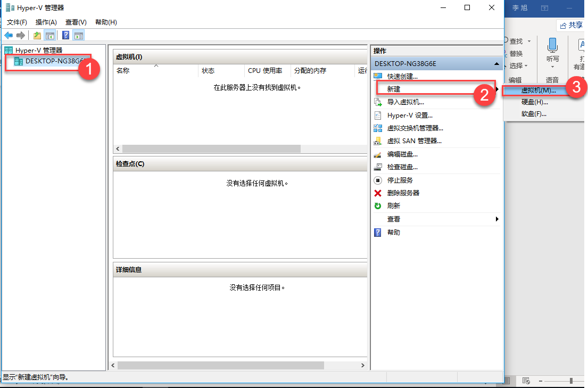Viewport: 588px width, 388px height.
Task: Expand 新建 submenu in Actions pane
Action: [x=497, y=89]
